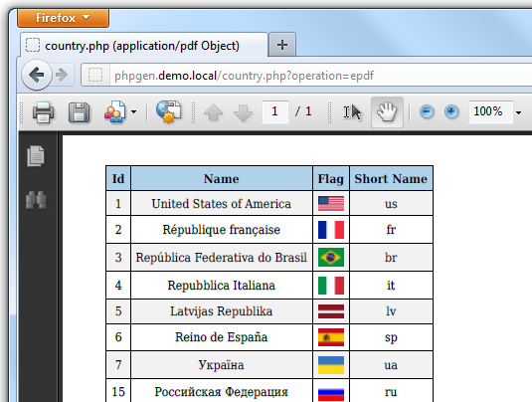Viewport: 532px width, 402px height.
Task: Click the Id column header
Action: click(118, 178)
